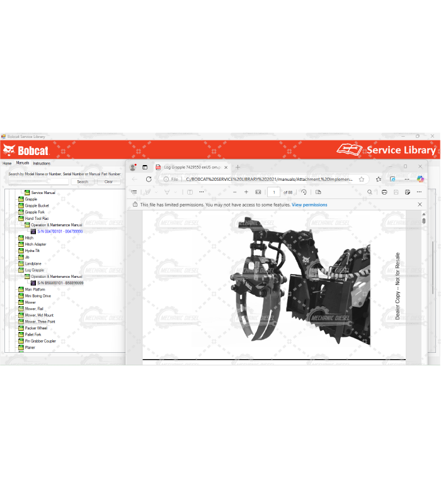Screen dimensions: 441x504
Task: Switch to the Instructions tab
Action: (x=42, y=163)
